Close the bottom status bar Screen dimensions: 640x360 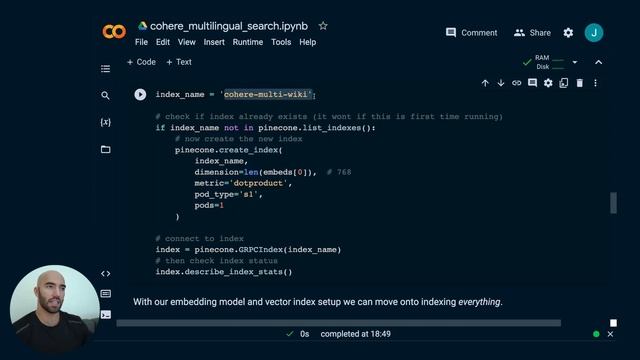[610, 334]
